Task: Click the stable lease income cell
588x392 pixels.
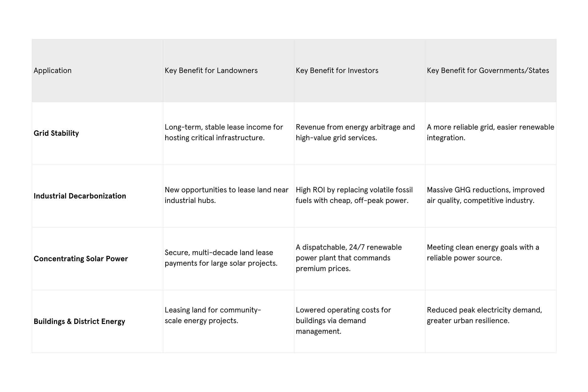Action: pyautogui.click(x=224, y=132)
